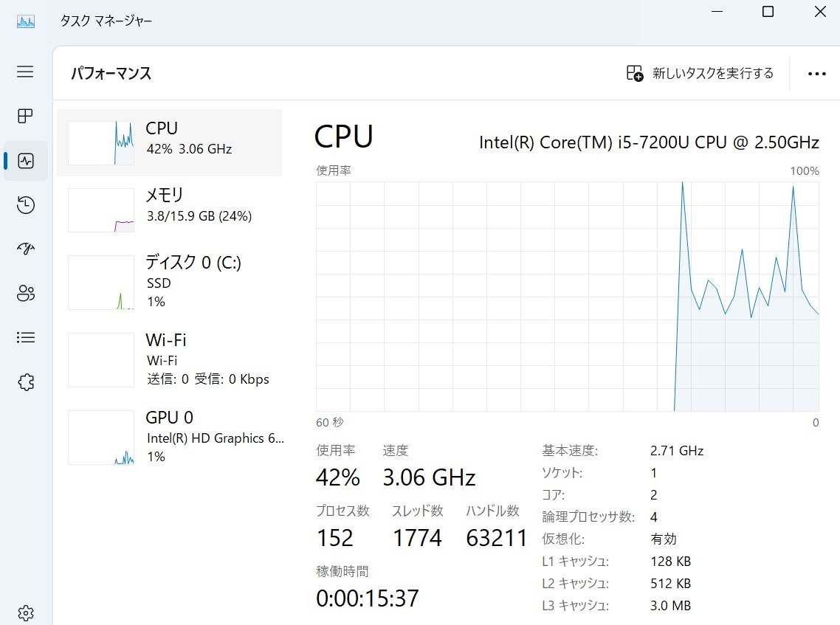Open the Settings gear icon
840x625 pixels.
point(26,612)
